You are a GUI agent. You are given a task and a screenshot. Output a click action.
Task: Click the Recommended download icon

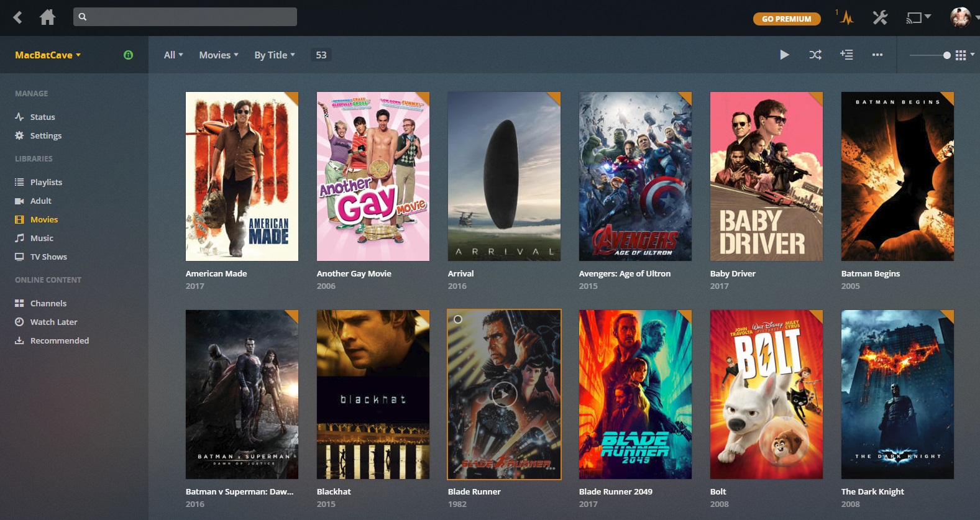point(19,340)
